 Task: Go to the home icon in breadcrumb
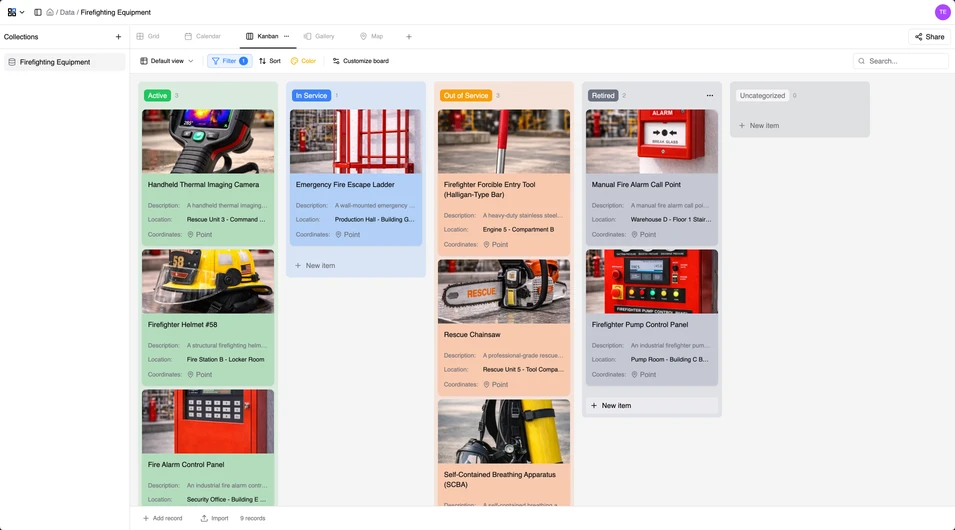tap(50, 12)
